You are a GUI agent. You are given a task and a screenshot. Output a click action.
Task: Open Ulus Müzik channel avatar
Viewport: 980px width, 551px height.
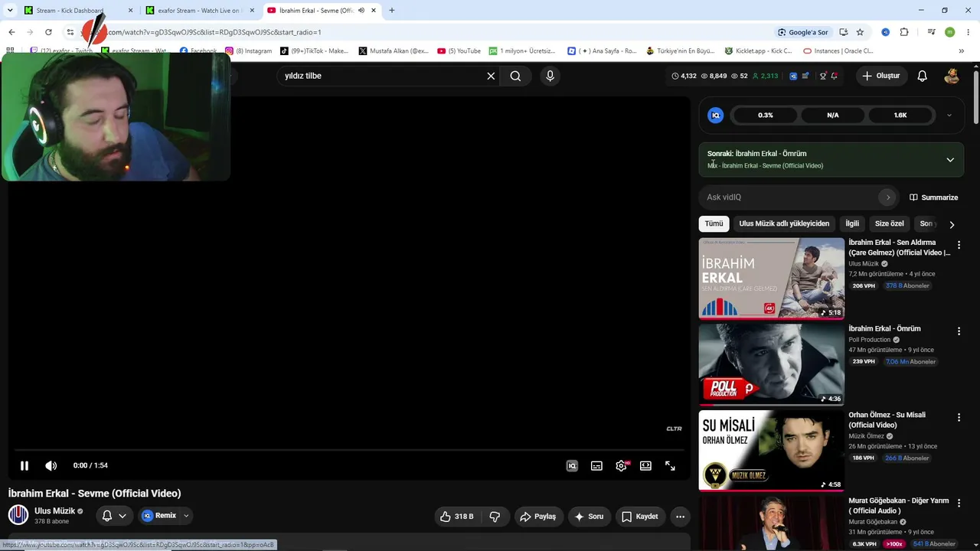[18, 515]
